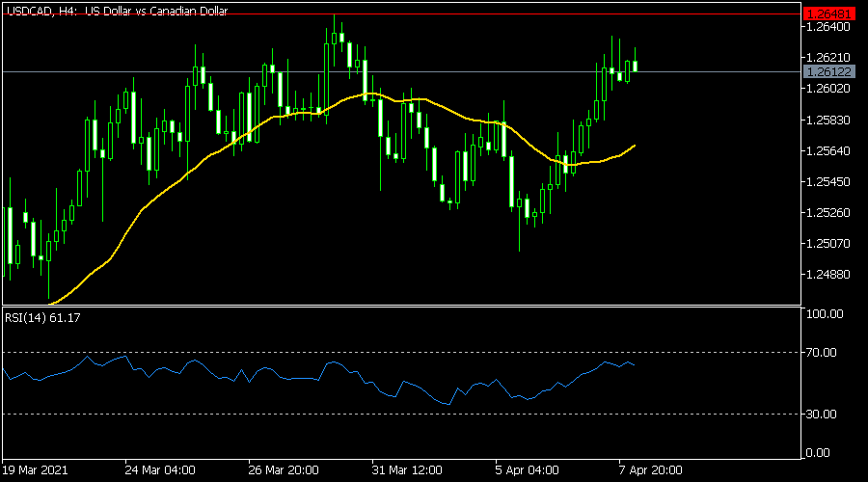Viewport: 868px width, 482px height.
Task: Click the RSI 30.00 level label
Action: coord(822,414)
